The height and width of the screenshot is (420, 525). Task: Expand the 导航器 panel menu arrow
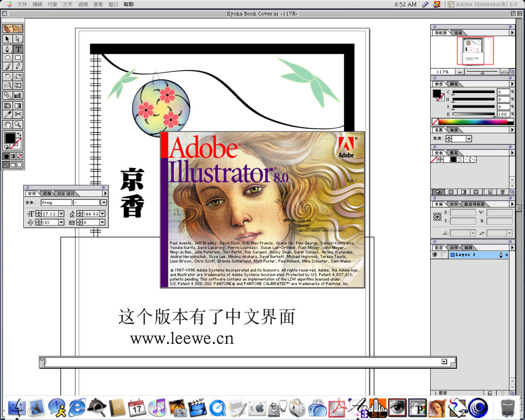click(512, 32)
